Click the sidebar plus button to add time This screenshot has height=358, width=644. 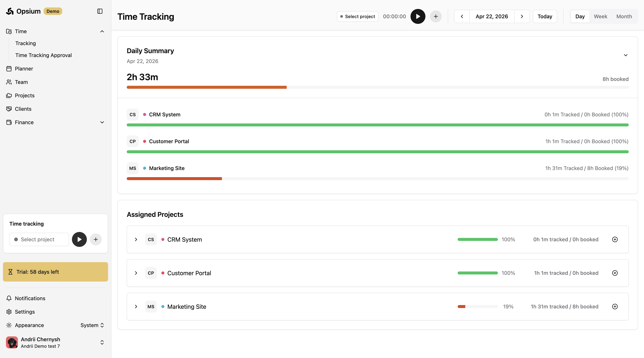tap(96, 239)
